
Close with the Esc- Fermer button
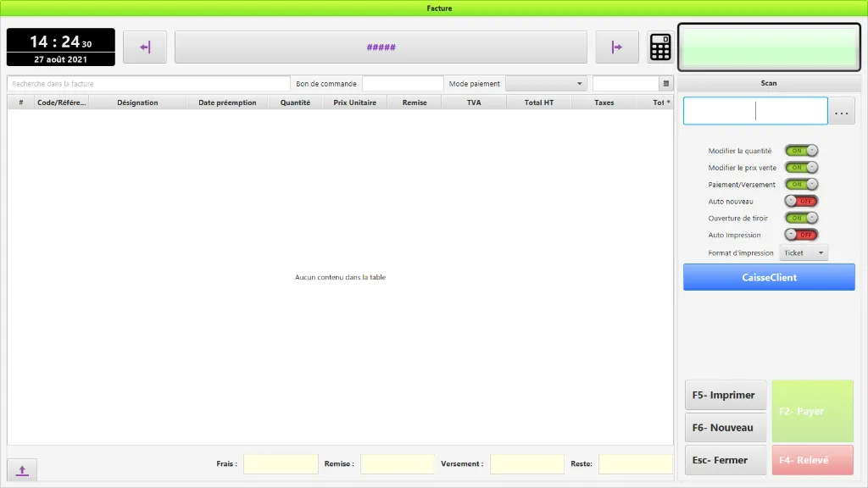click(x=726, y=459)
